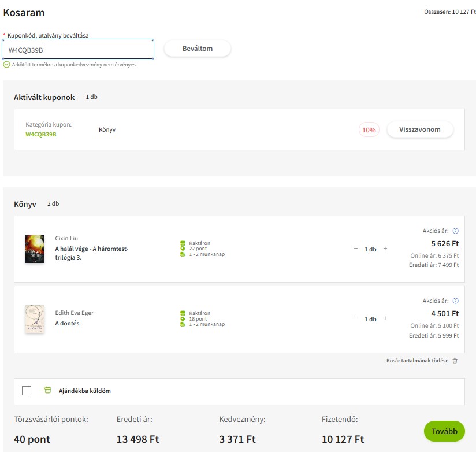Open the A döntés book title
Screen dimensions: 476x452
point(67,323)
